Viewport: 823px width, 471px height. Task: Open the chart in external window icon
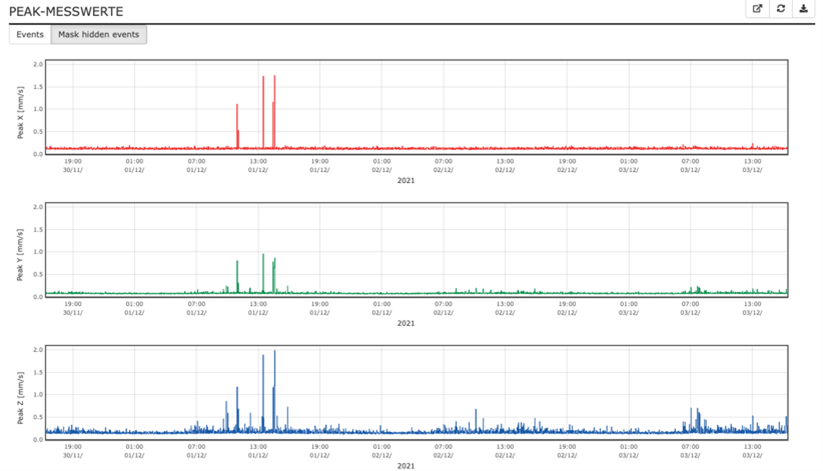[x=758, y=9]
